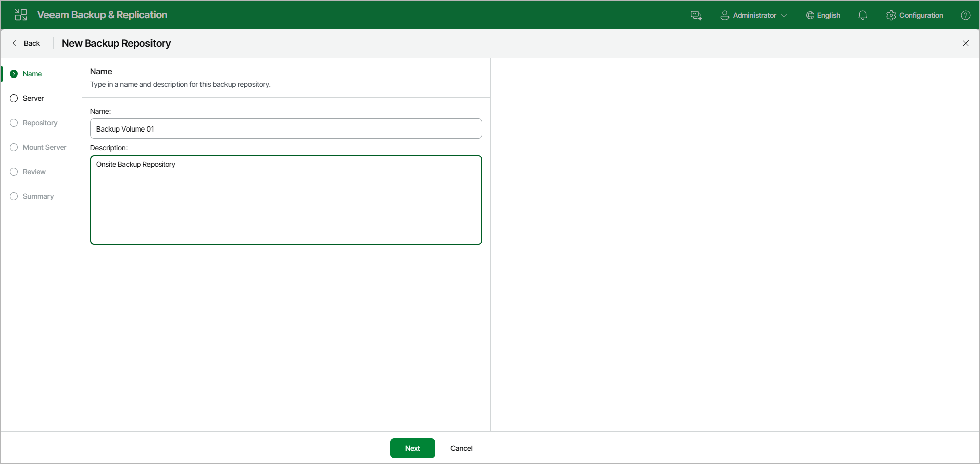Close the New Backup Repository wizard
980x464 pixels.
(x=966, y=43)
